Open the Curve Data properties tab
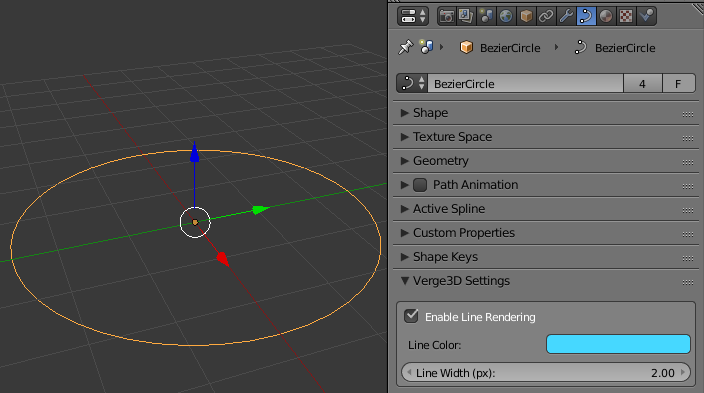 [x=585, y=16]
